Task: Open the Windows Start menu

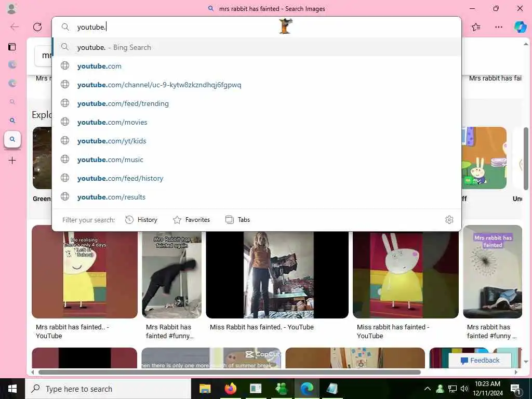Action: pyautogui.click(x=12, y=389)
